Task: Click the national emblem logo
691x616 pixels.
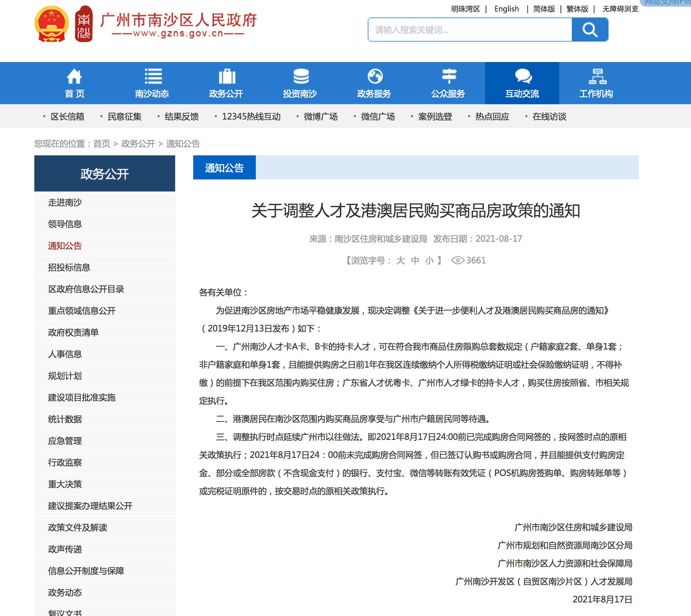Action: 51,24
